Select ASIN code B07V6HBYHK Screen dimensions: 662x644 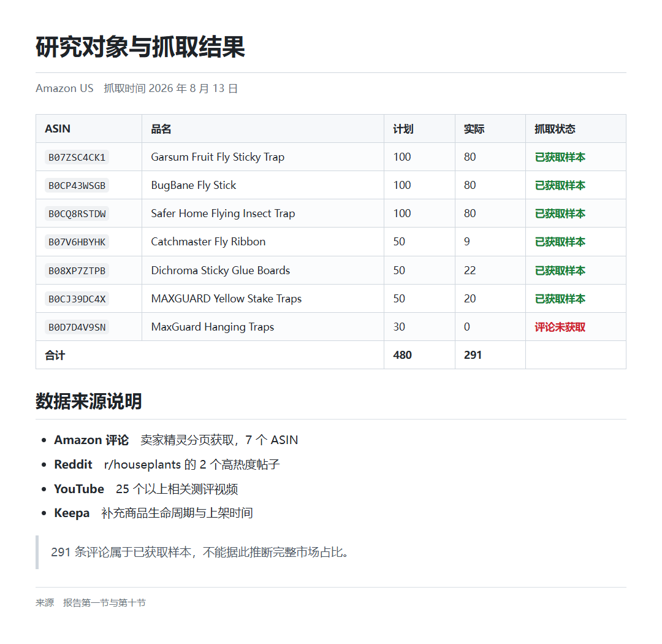coord(77,242)
